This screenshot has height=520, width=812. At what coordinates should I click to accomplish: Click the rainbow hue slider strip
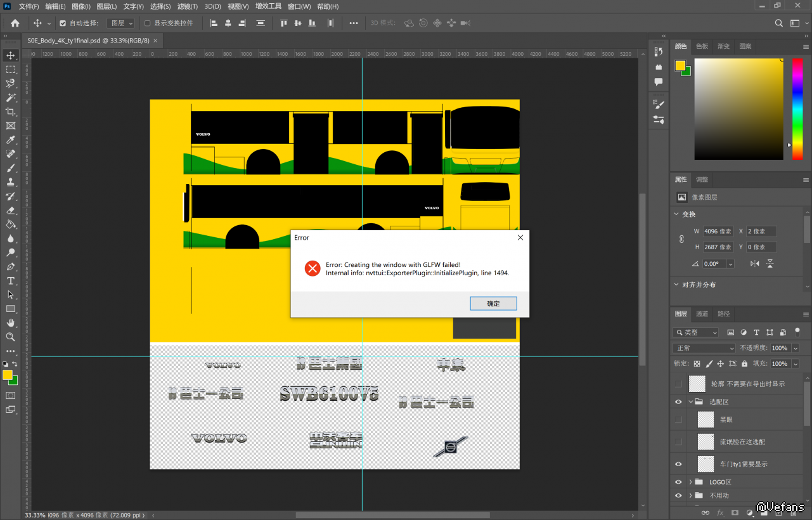[797, 108]
